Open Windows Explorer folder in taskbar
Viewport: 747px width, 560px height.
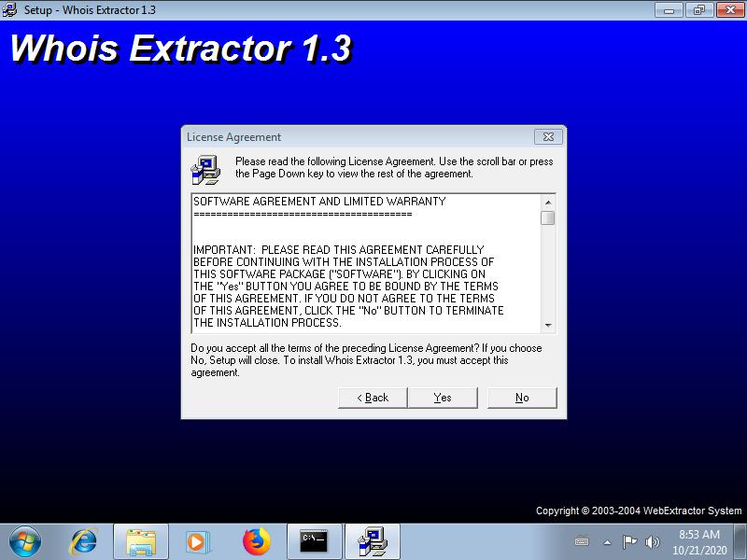click(x=141, y=542)
